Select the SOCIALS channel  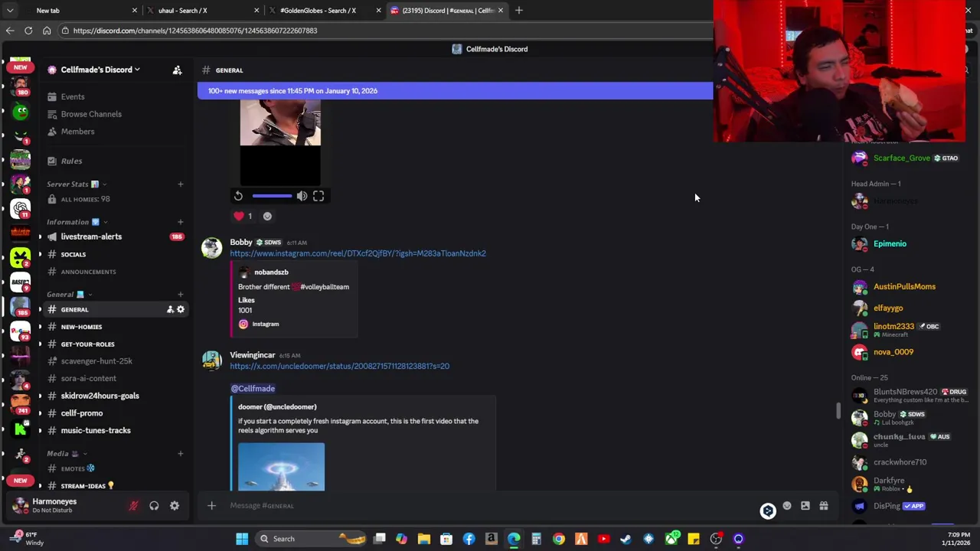[73, 254]
